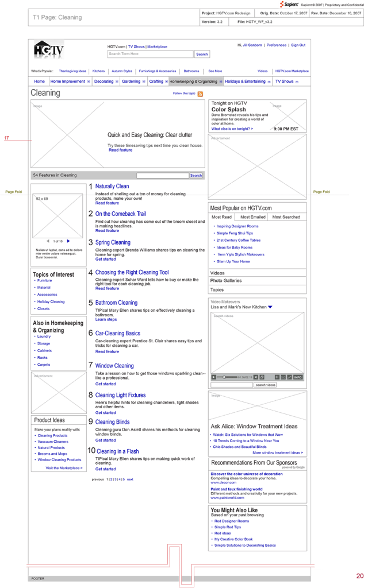368x588 pixels.
Task: Expand the Gardening menu arrow
Action: pos(144,82)
